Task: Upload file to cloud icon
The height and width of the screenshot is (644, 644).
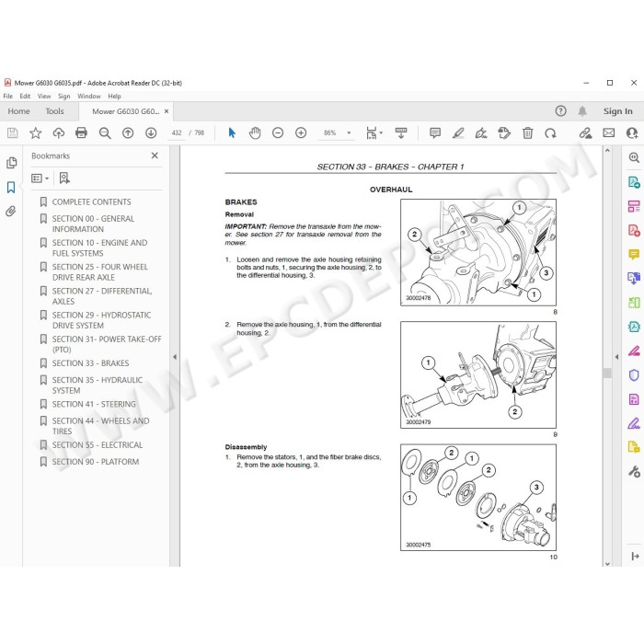Action: tap(59, 132)
